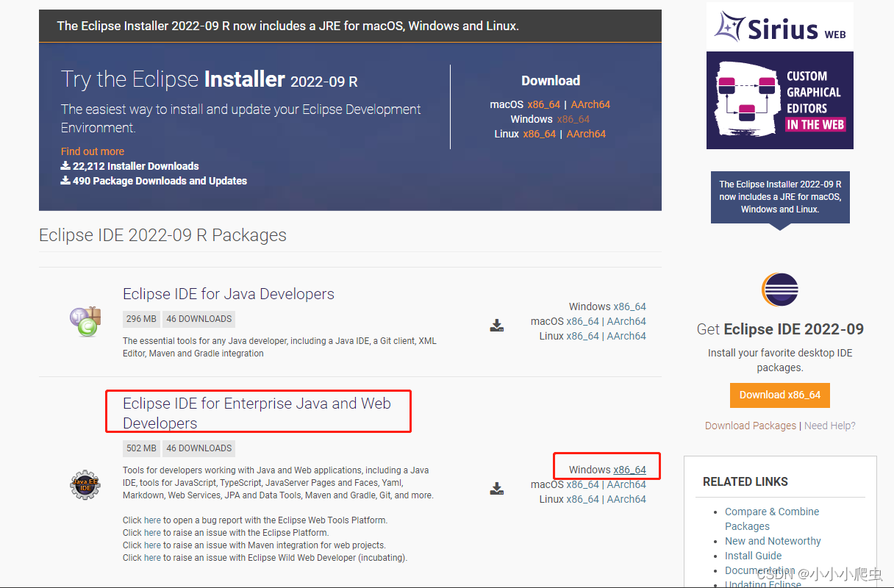
Task: Click here link for Maven integration issue
Action: (152, 545)
